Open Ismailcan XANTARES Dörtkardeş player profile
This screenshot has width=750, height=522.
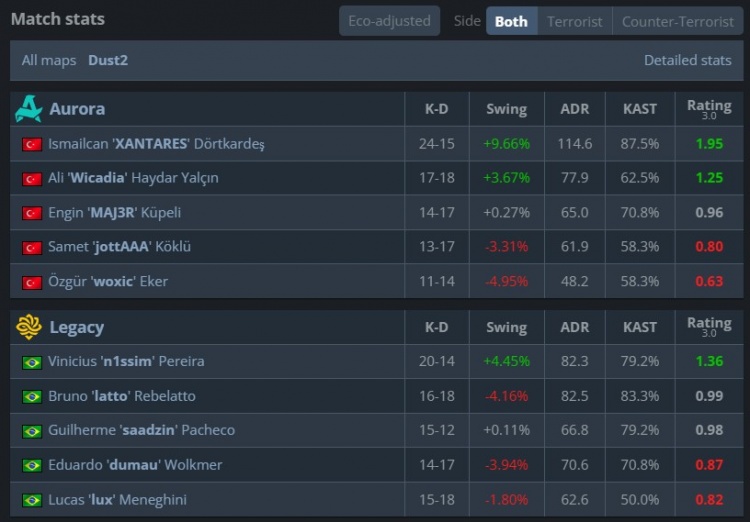(x=156, y=144)
